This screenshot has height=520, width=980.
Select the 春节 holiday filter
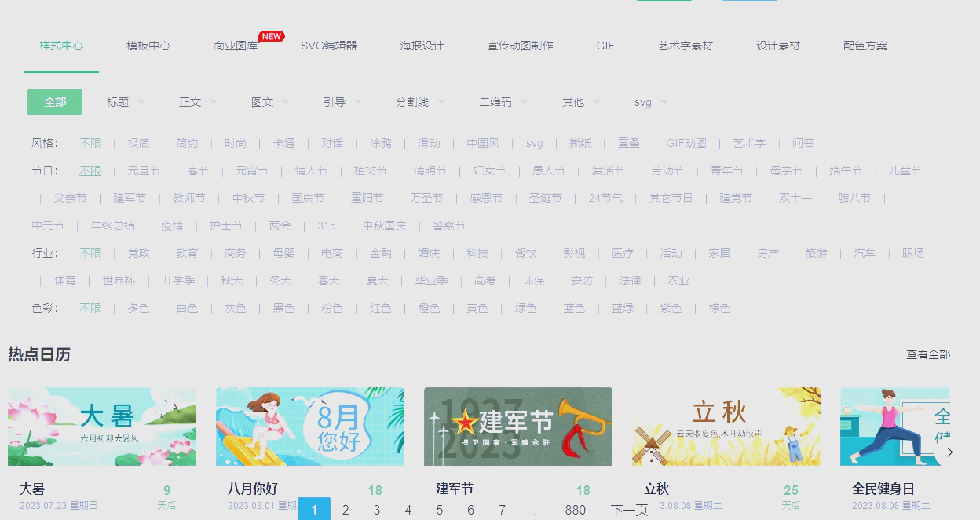(199, 170)
